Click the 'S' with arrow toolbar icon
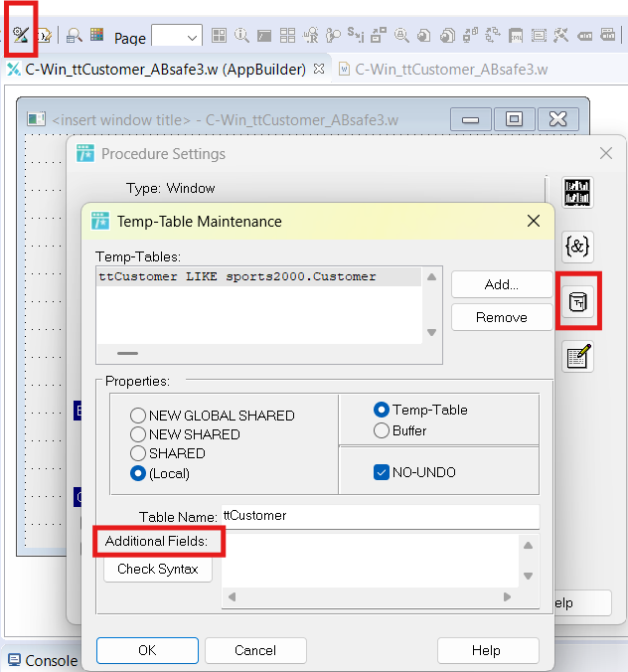 click(x=356, y=35)
